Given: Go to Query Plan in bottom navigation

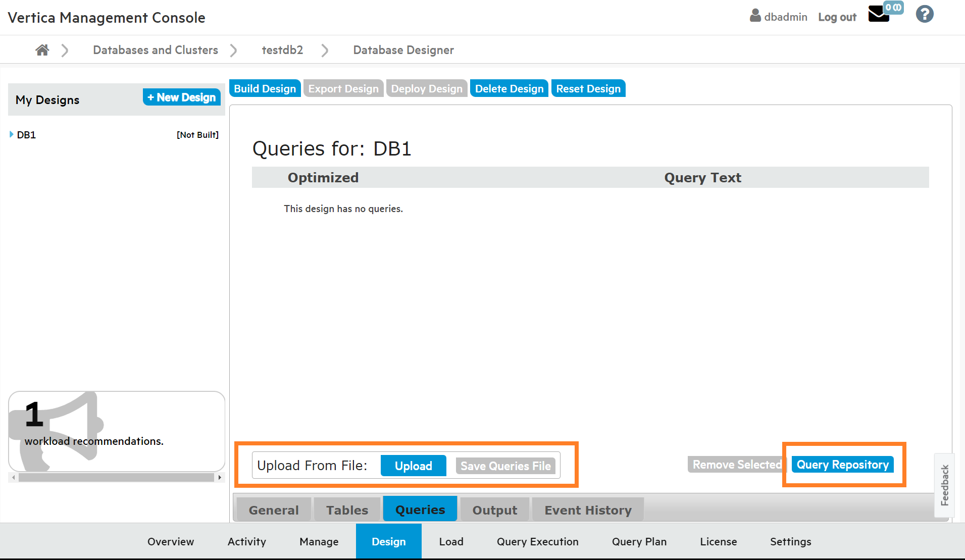Looking at the screenshot, I should [x=639, y=541].
